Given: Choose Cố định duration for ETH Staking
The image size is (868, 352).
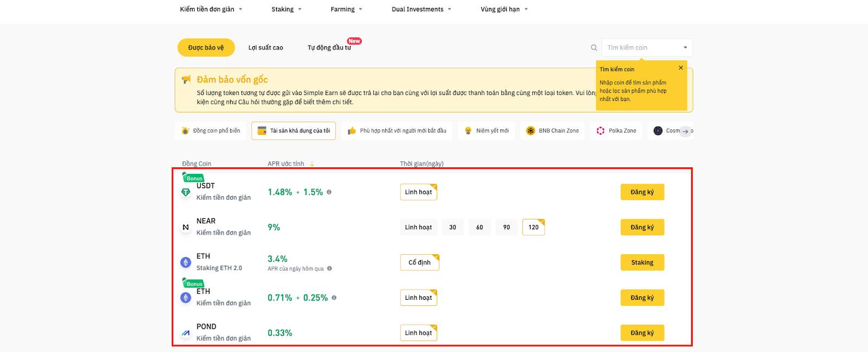Looking at the screenshot, I should click(420, 263).
